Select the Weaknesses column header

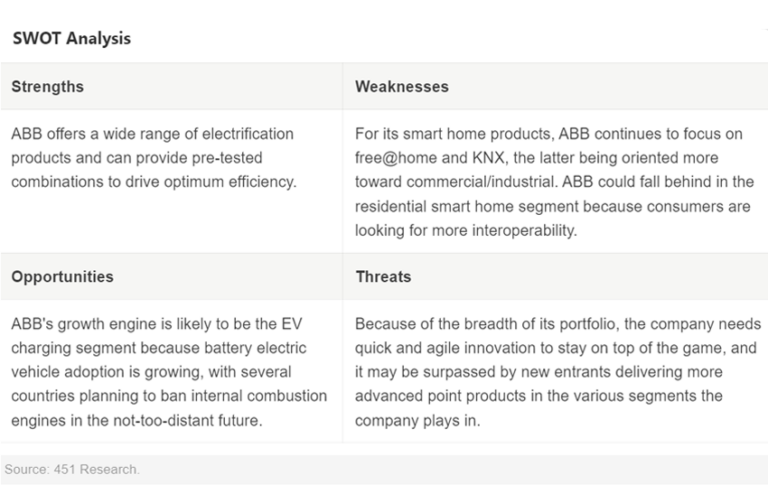pos(402,87)
